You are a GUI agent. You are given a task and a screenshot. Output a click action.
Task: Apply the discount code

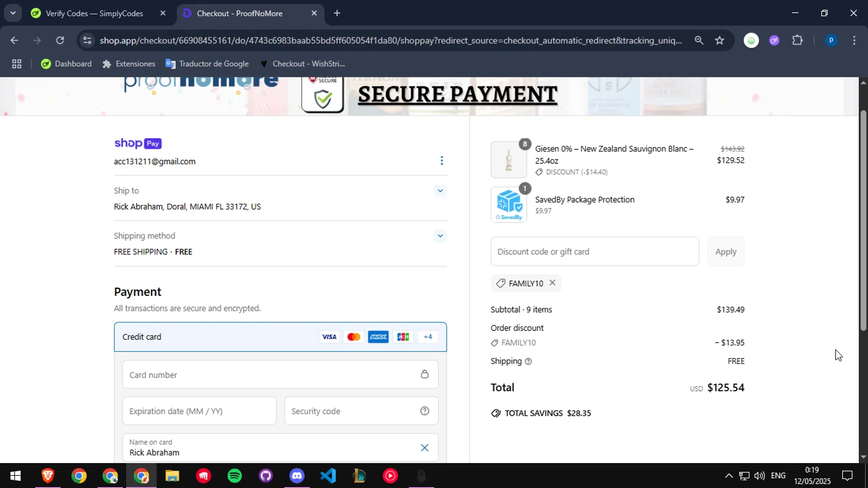[x=726, y=251]
